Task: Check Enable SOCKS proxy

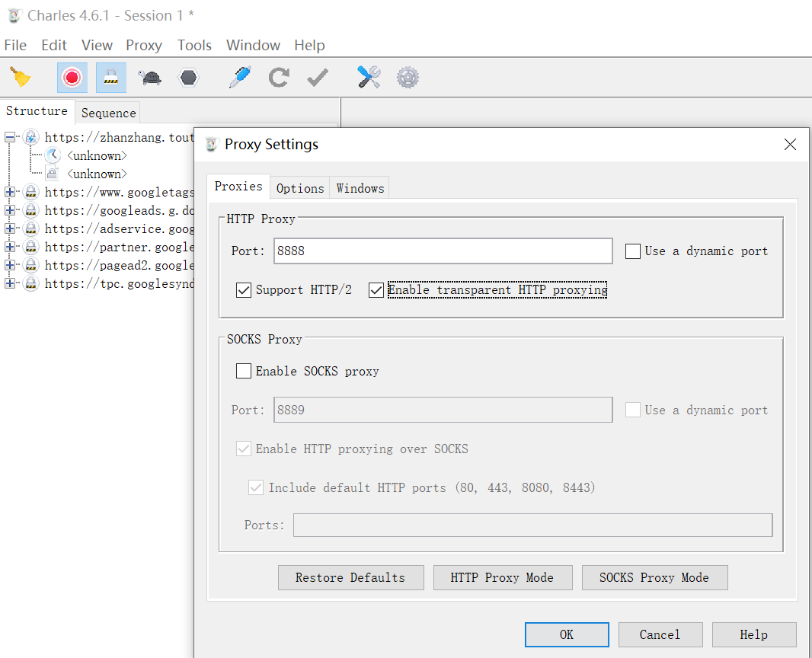Action: 244,371
